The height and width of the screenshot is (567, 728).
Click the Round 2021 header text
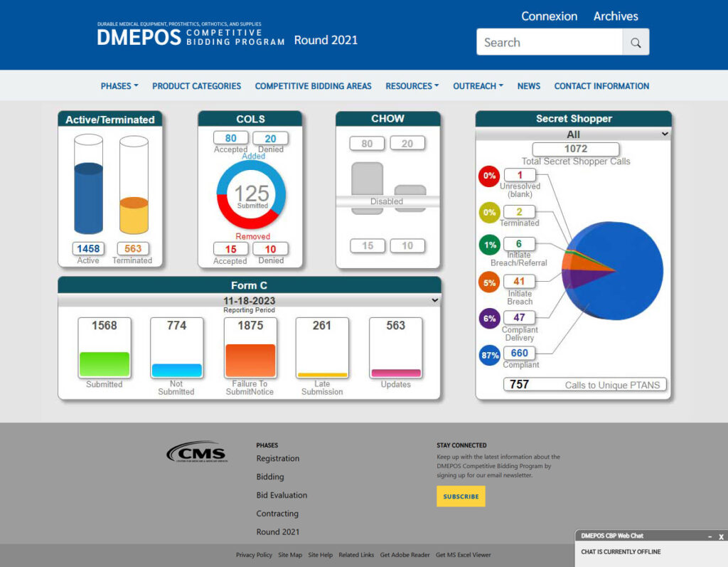pos(326,40)
